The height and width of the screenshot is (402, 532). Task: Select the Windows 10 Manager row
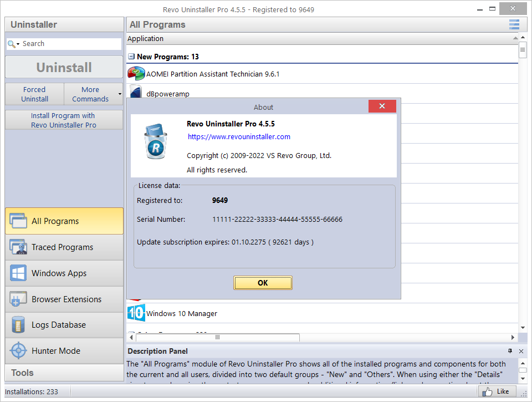point(323,313)
